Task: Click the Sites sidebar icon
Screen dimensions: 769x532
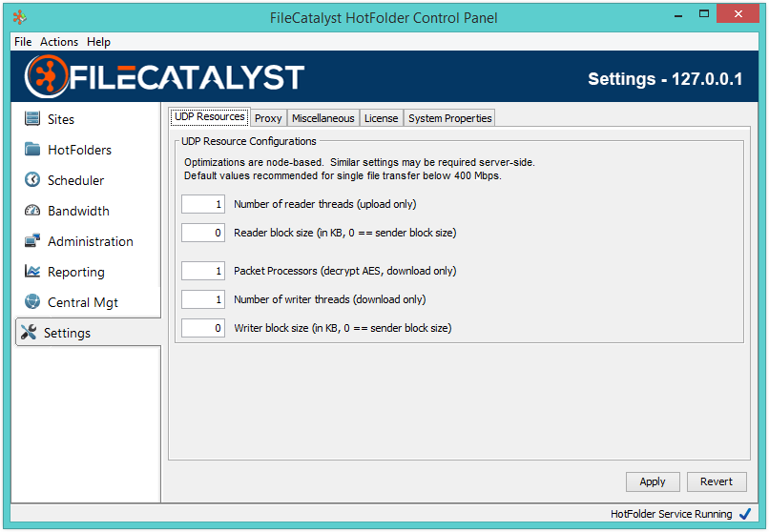Action: [32, 119]
